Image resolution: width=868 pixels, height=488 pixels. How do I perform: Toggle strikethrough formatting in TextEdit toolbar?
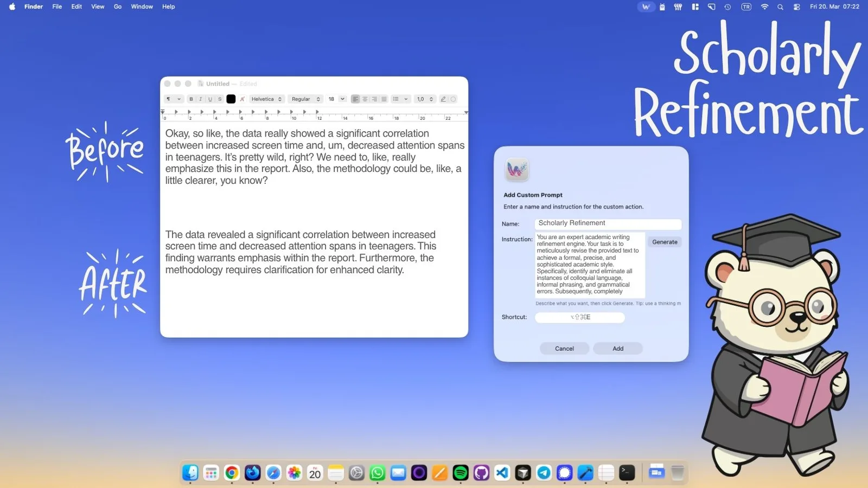[x=220, y=99]
